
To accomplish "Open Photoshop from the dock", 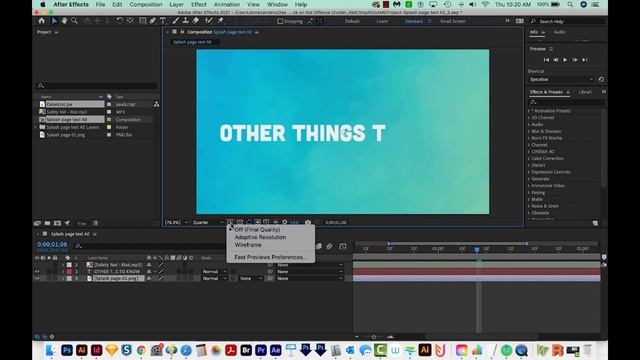I will point(67,350).
